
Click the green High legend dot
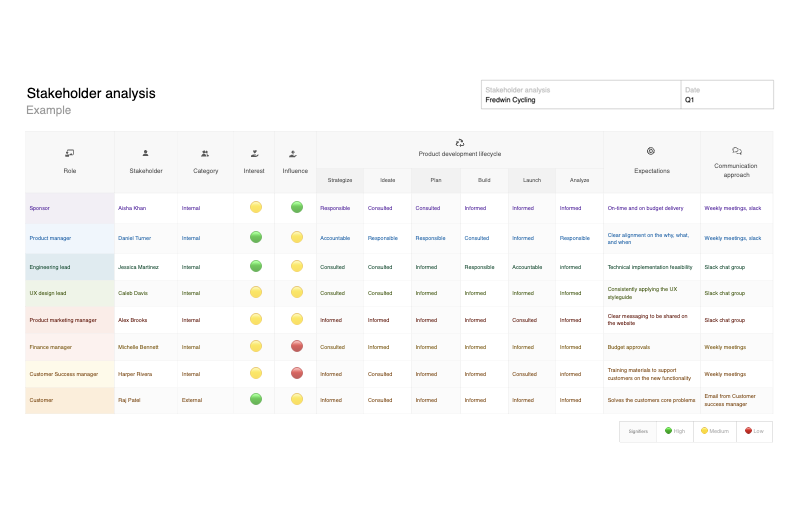tap(668, 431)
